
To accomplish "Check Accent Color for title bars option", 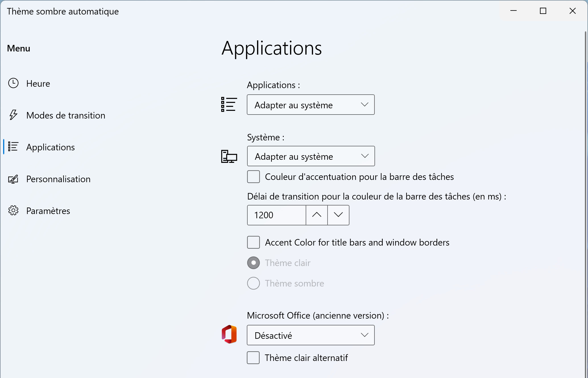I will (253, 242).
